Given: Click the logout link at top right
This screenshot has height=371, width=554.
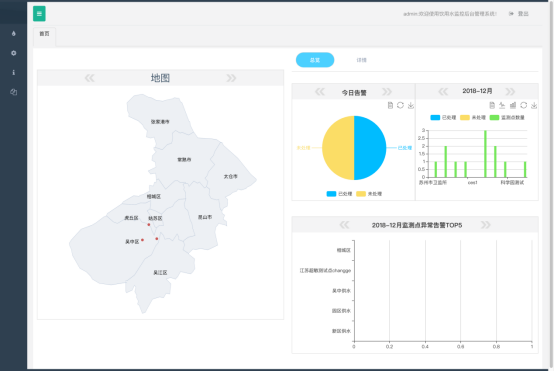Looking at the screenshot, I should pos(518,14).
